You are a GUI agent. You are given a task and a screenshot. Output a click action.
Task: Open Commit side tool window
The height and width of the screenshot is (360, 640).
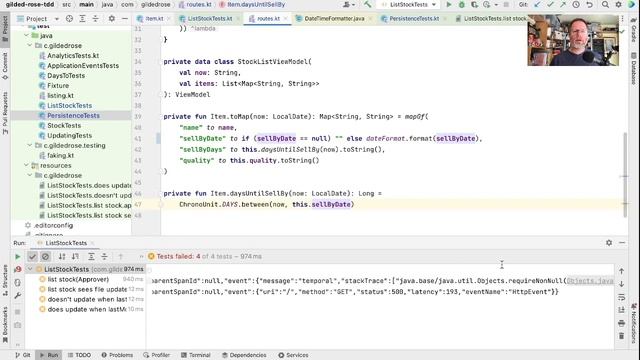[x=5, y=65]
